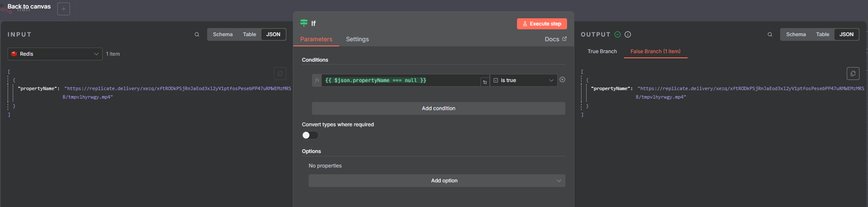Screen dimensions: 868x207
Task: Open the Parameters tab
Action: coord(316,39)
